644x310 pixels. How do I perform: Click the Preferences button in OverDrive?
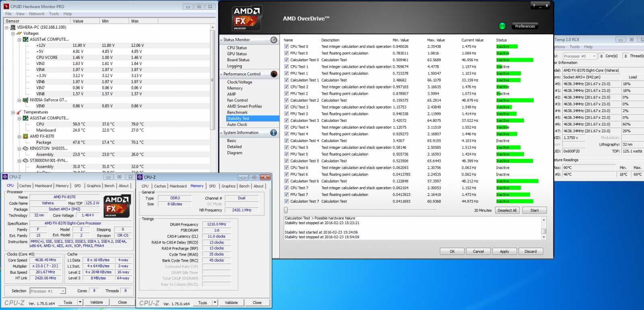click(525, 26)
